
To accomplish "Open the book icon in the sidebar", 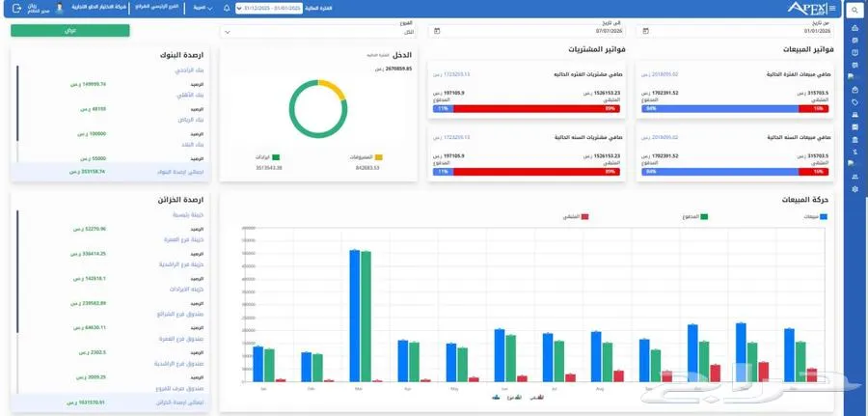I will click(x=854, y=53).
